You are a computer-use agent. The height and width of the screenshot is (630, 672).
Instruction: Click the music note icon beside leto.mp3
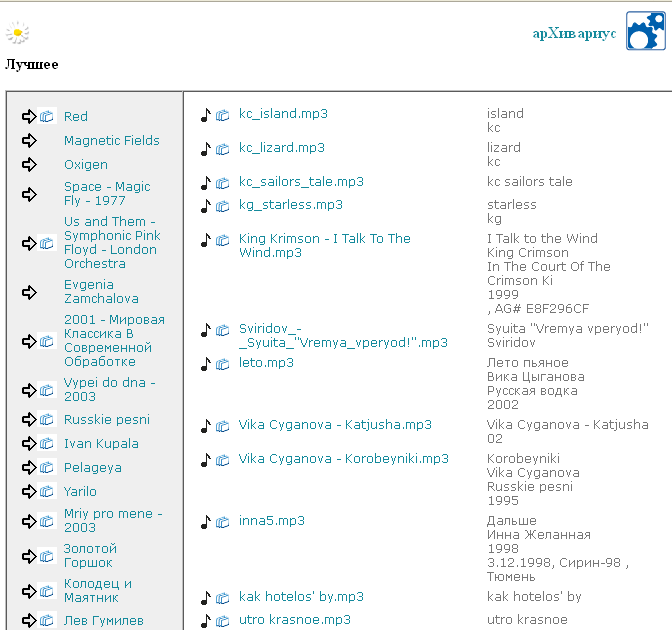tap(206, 364)
